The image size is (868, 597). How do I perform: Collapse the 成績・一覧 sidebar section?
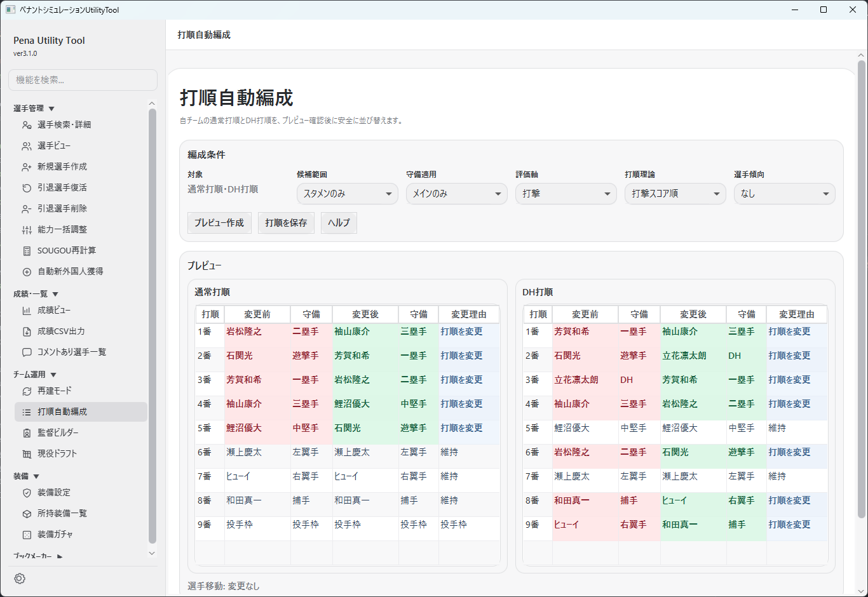pyautogui.click(x=36, y=294)
